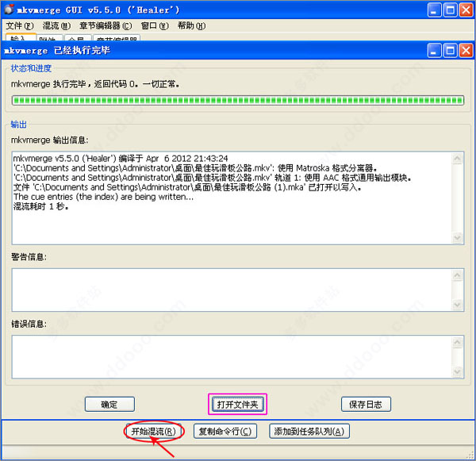Click the 确定 button

109,404
